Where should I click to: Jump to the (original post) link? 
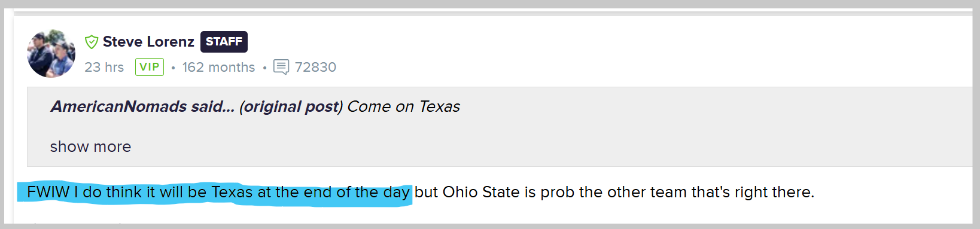(x=291, y=106)
